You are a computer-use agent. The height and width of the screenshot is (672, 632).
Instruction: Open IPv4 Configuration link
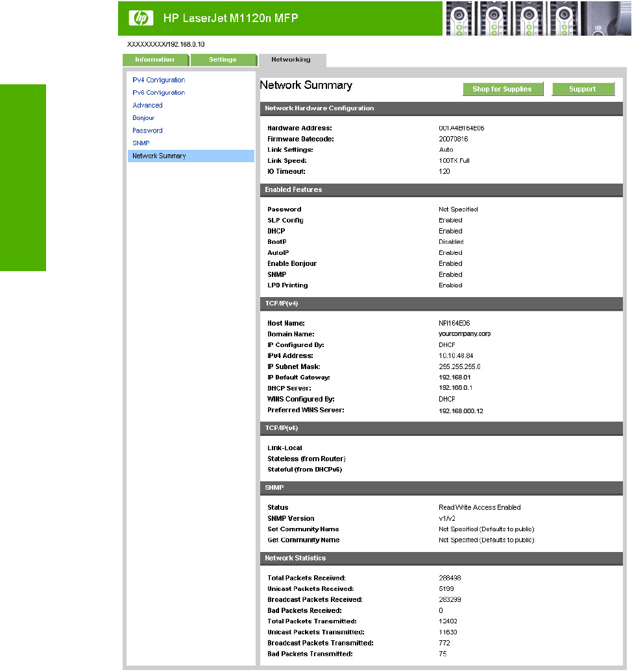(158, 80)
